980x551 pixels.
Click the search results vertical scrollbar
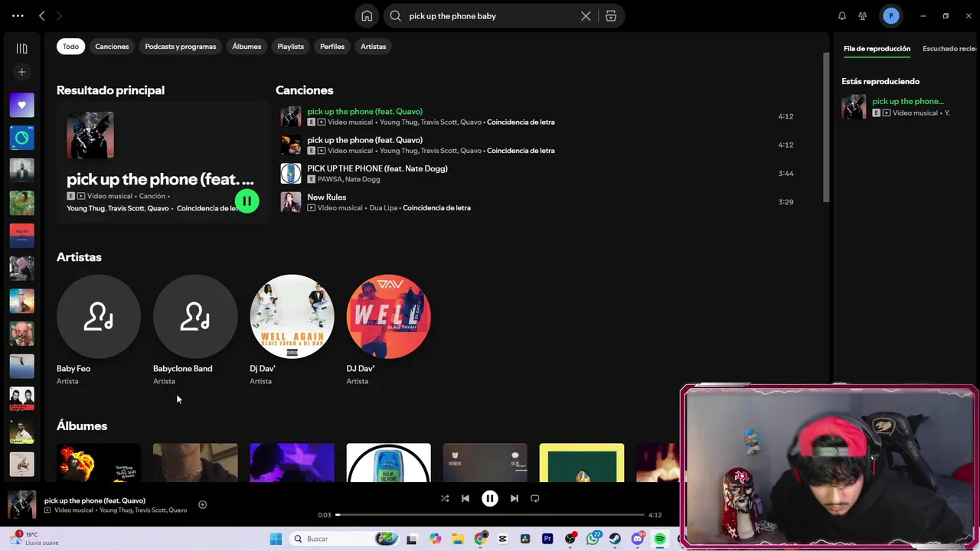(x=826, y=127)
